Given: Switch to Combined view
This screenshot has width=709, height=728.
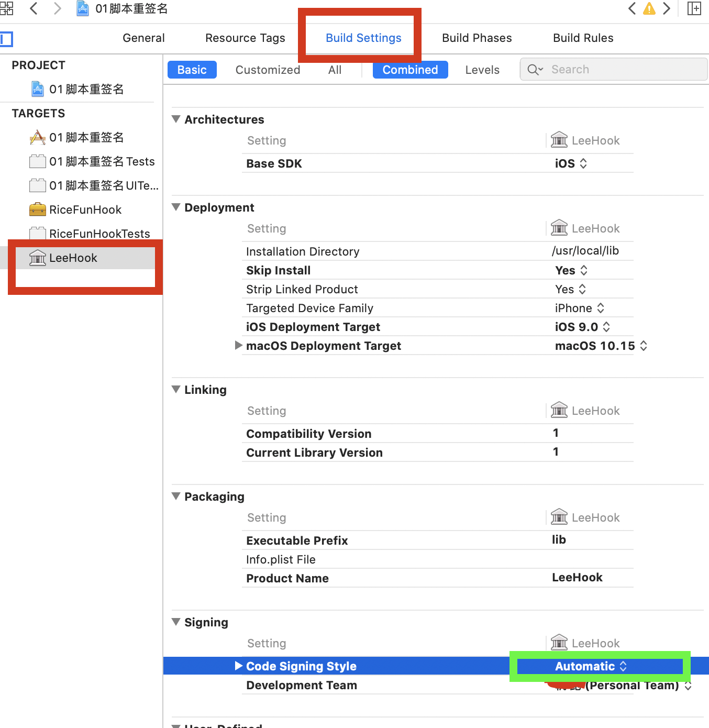Looking at the screenshot, I should tap(411, 70).
